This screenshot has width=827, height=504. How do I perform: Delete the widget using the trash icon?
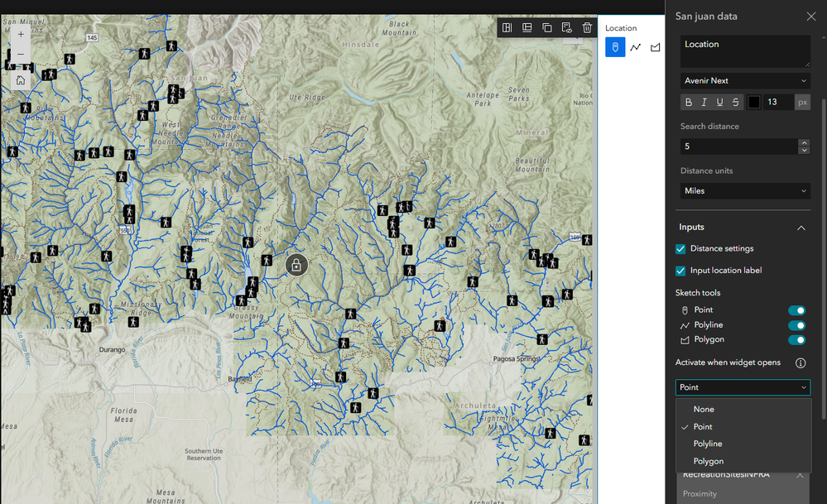click(x=586, y=27)
